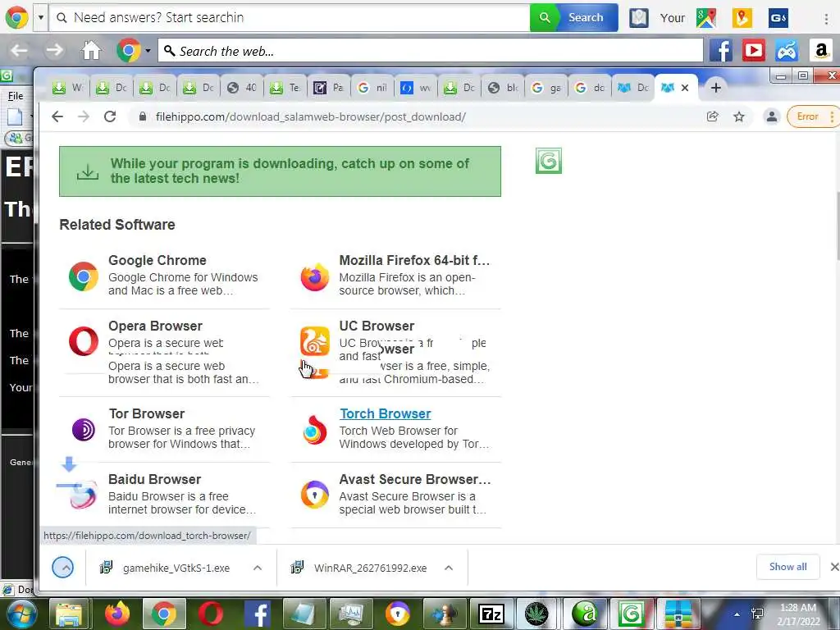This screenshot has width=840, height=630.
Task: Switch to the '40' tab
Action: (242, 87)
